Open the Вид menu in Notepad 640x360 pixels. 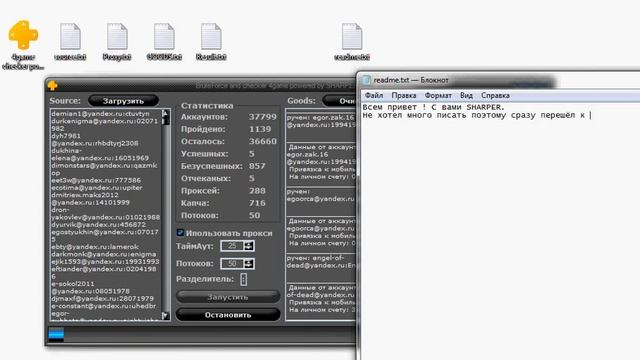pyautogui.click(x=466, y=95)
